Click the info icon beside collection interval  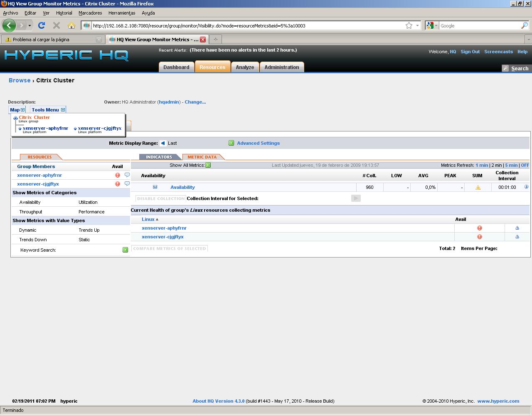coord(526,187)
